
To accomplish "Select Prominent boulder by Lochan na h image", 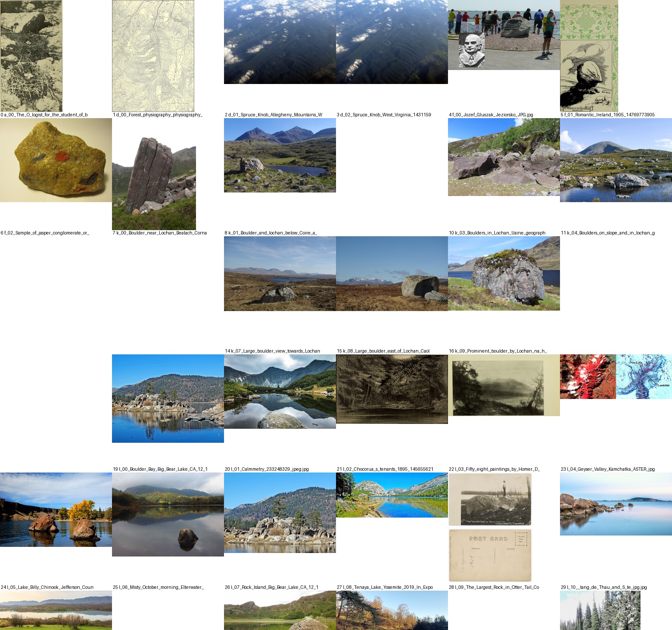I will click(x=504, y=273).
